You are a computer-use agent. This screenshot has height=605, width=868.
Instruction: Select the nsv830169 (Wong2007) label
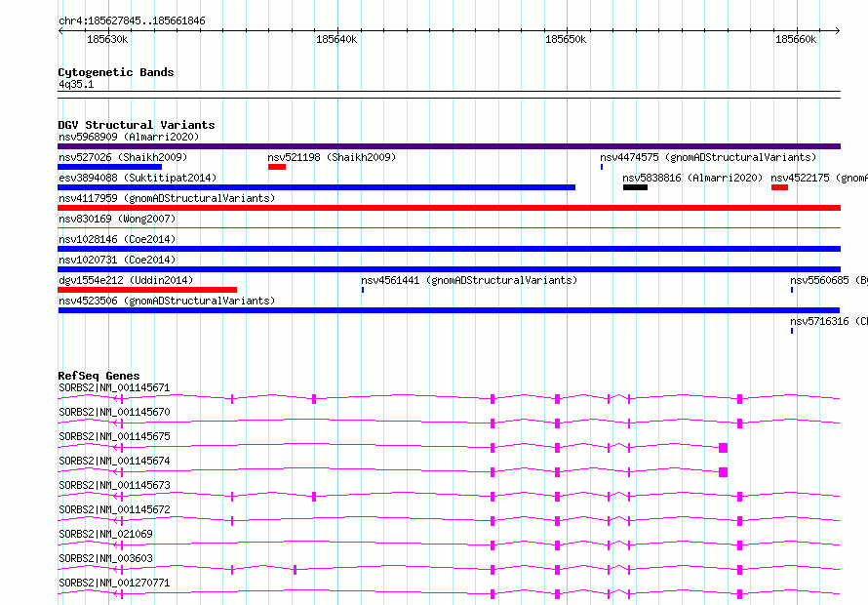pos(117,219)
